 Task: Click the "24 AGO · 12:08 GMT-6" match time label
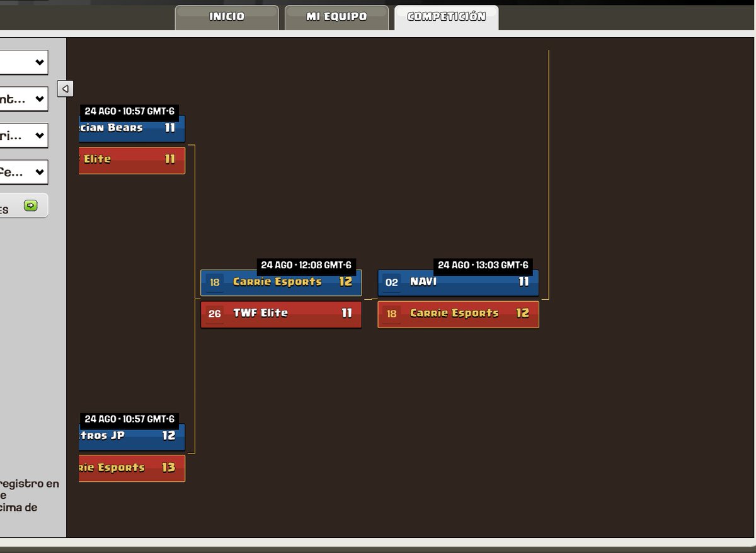(306, 265)
